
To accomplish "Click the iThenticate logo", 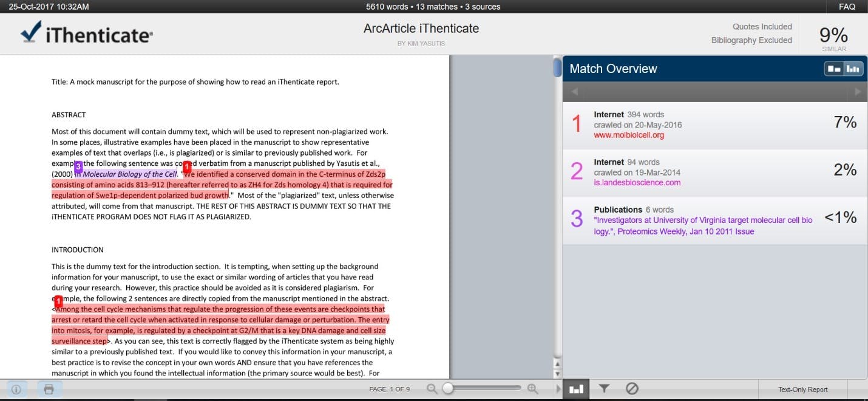I will click(85, 33).
